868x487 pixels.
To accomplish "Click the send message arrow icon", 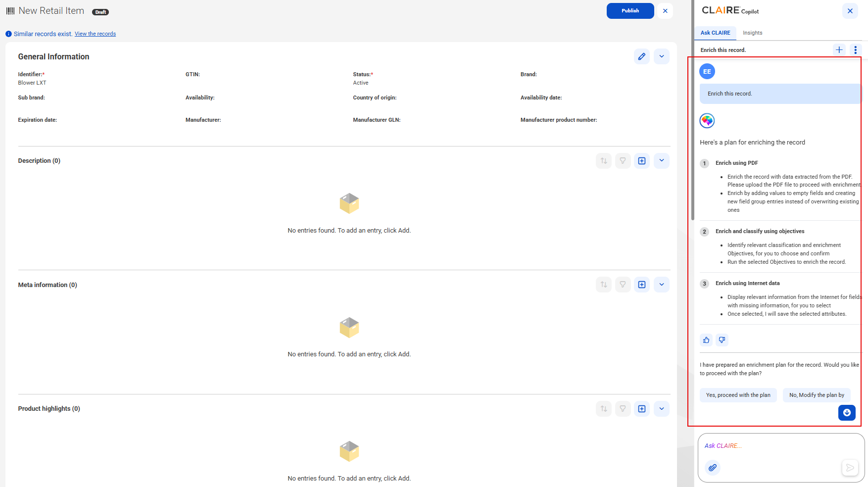I will point(850,467).
